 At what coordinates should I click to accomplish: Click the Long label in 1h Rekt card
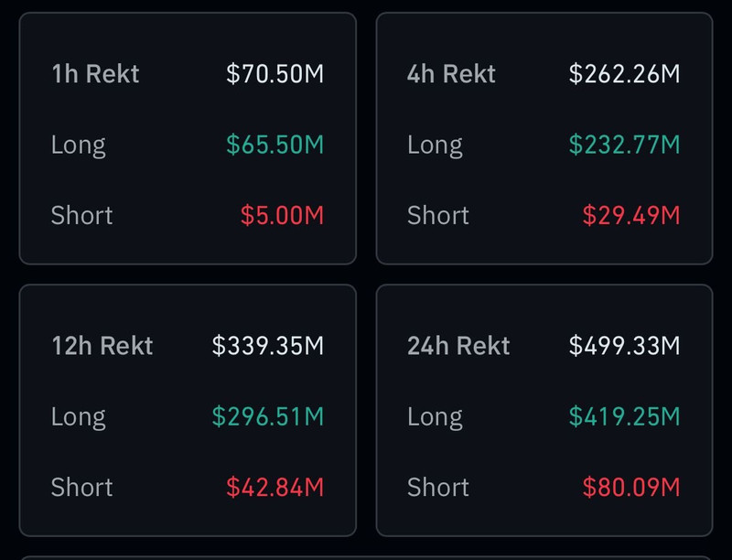click(79, 145)
